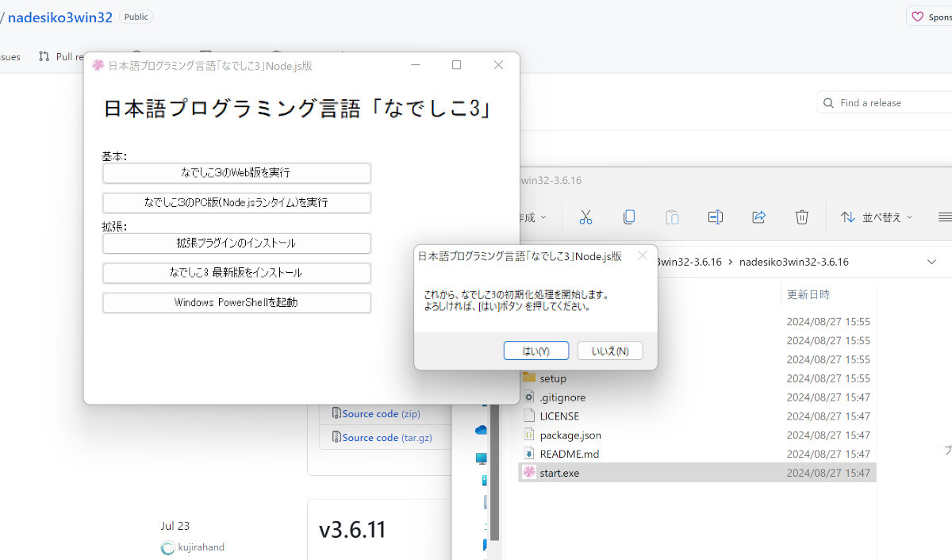This screenshot has height=560, width=952.
Task: Click the Cut scissors icon in Explorer toolbar
Action: click(585, 217)
